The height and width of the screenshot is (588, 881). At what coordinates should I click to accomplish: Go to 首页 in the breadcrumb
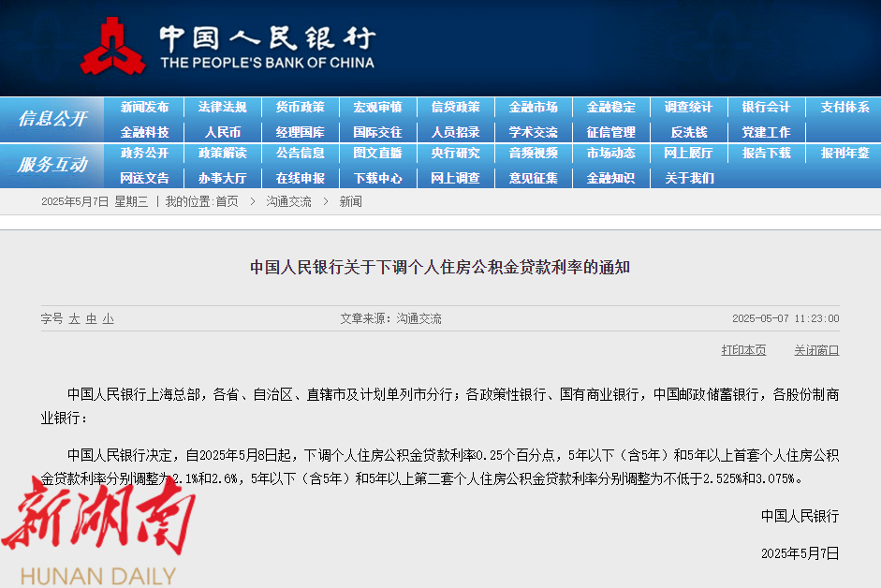(227, 201)
